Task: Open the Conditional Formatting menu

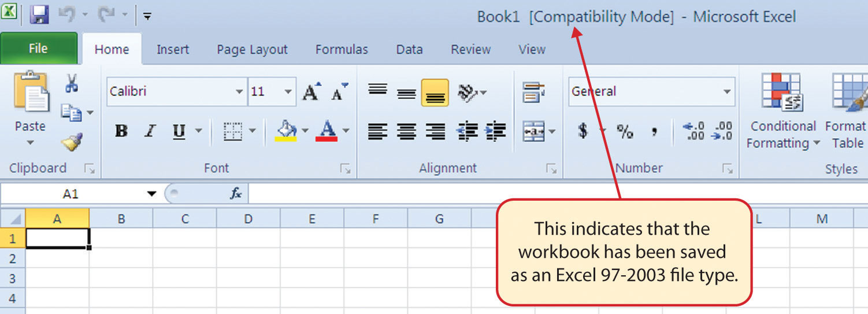Action: pyautogui.click(x=782, y=112)
